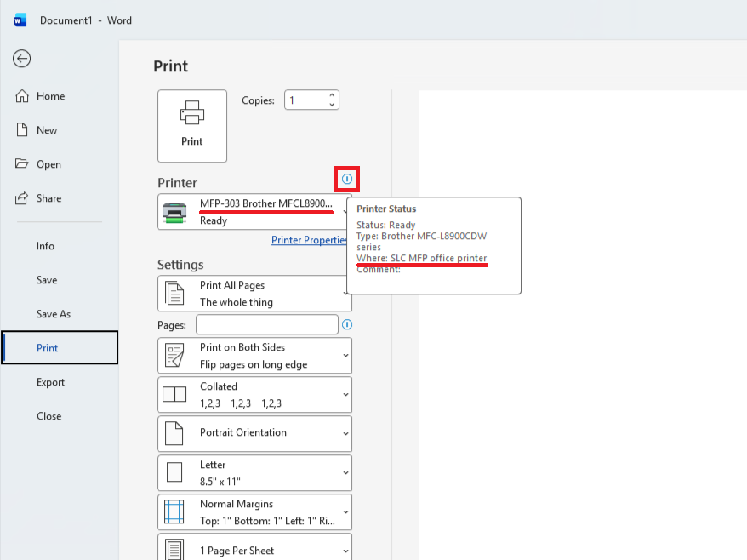This screenshot has width=747, height=560.
Task: Open the Collated dropdown
Action: pyautogui.click(x=254, y=395)
